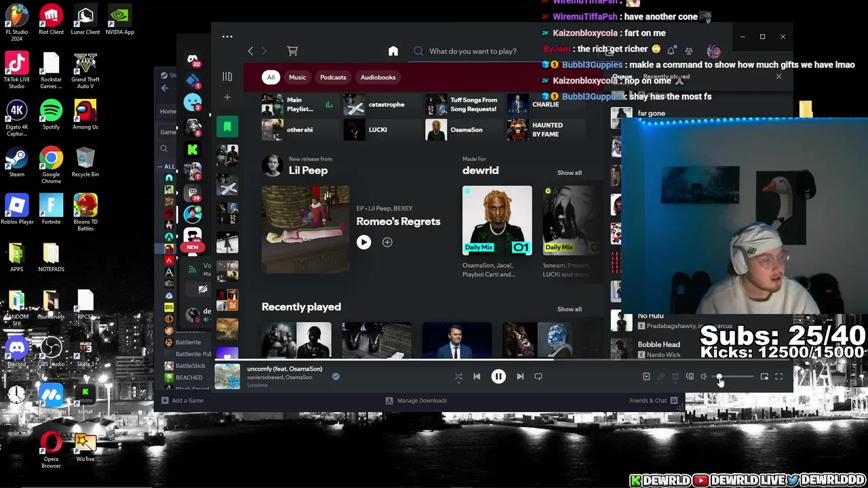Open FL Studio 2024 desktop shortcut

tap(17, 22)
